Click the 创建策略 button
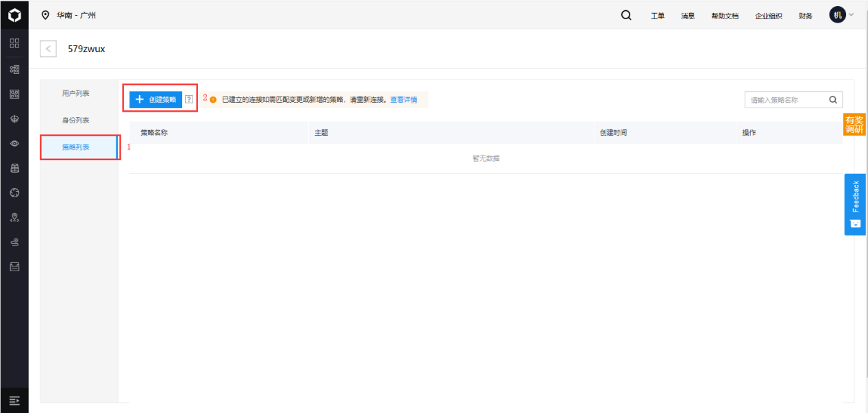The width and height of the screenshot is (868, 413). [x=156, y=99]
